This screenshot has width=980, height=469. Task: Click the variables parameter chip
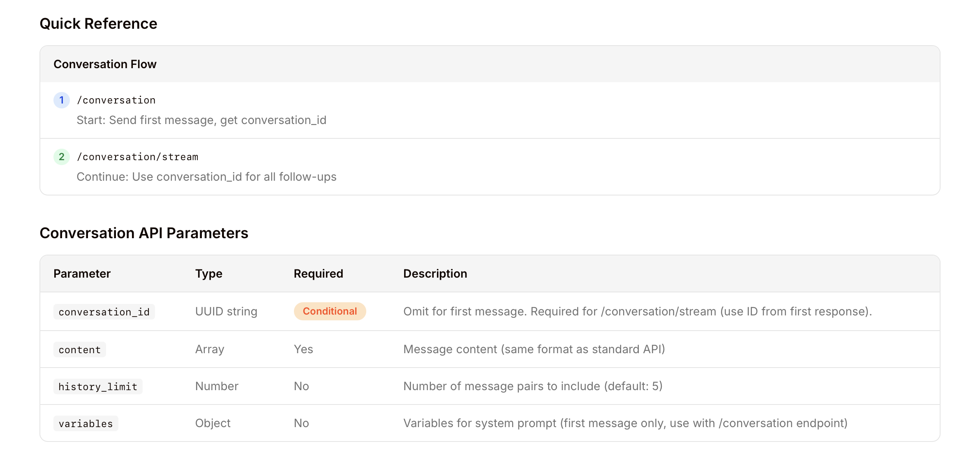coord(85,423)
